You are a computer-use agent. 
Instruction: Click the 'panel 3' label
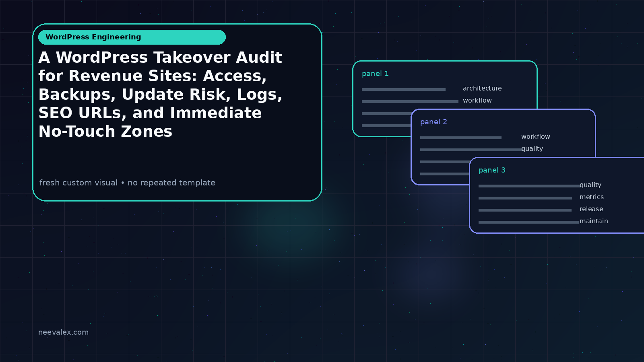[x=492, y=170]
